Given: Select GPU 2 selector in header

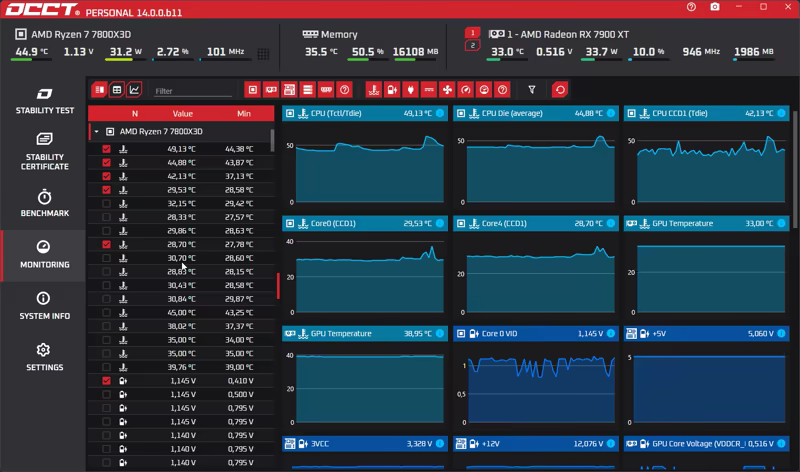Looking at the screenshot, I should point(472,45).
